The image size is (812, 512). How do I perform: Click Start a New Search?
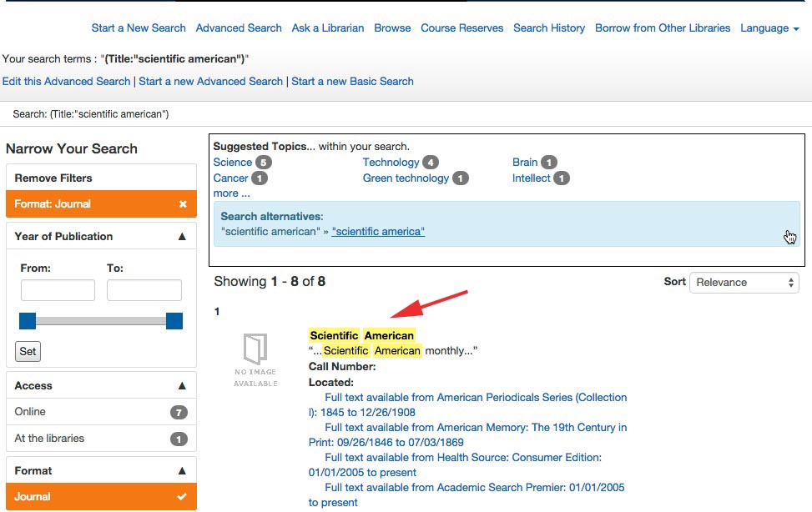coord(139,28)
